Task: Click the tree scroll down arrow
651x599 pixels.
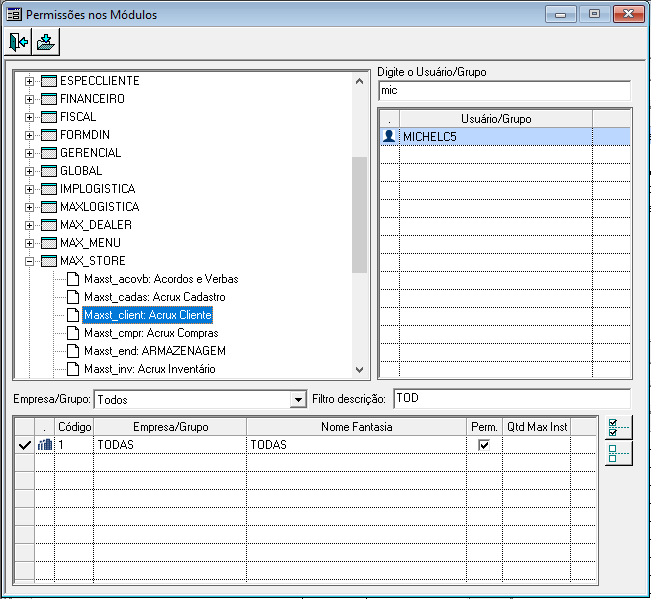Action: point(360,369)
